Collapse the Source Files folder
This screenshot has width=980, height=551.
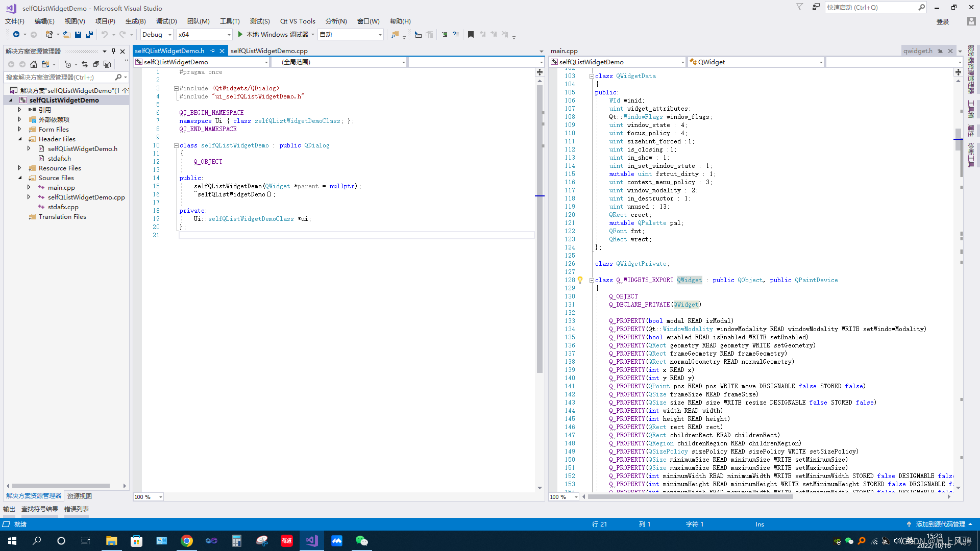(x=20, y=178)
